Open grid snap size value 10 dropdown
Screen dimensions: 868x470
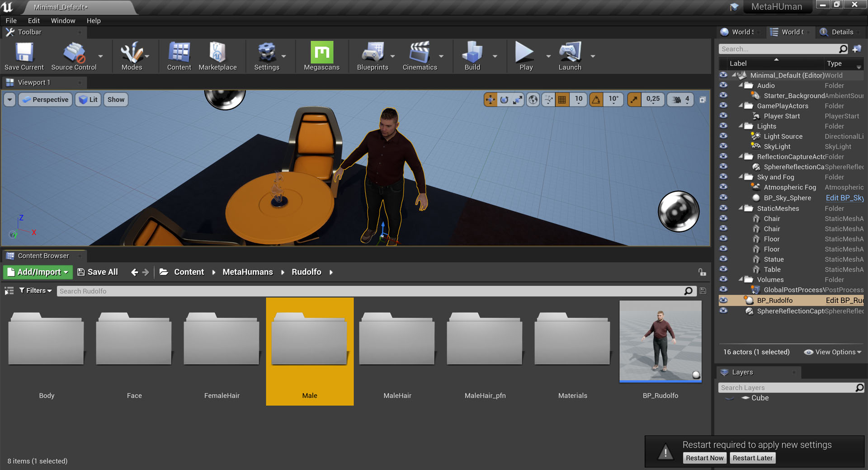(x=579, y=99)
